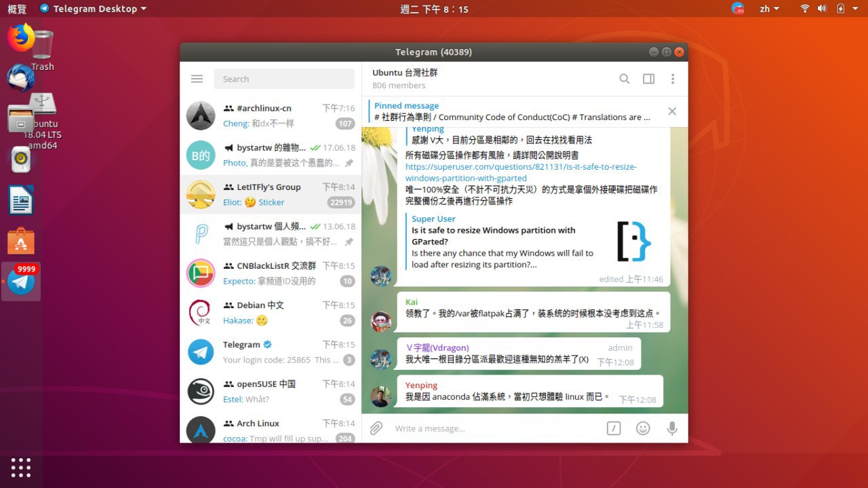This screenshot has width=868, height=488.
Task: Open the Ubuntu 台灣社群 chat header
Action: tap(405, 73)
